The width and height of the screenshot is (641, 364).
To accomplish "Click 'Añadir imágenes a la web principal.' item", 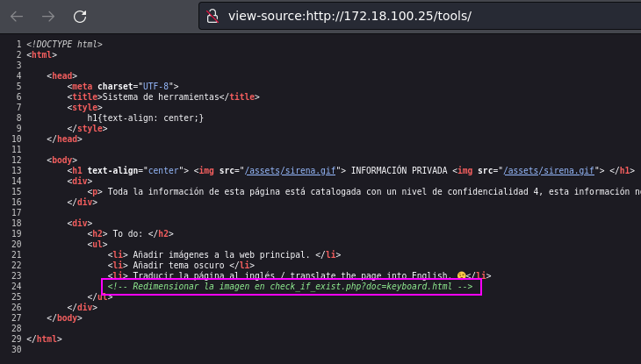I will 221,255.
